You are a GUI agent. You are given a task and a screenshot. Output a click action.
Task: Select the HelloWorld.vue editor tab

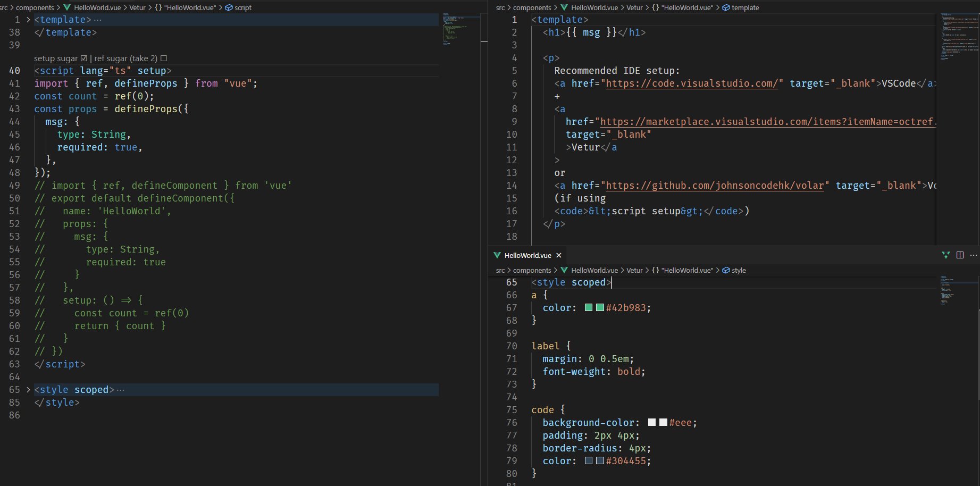527,255
